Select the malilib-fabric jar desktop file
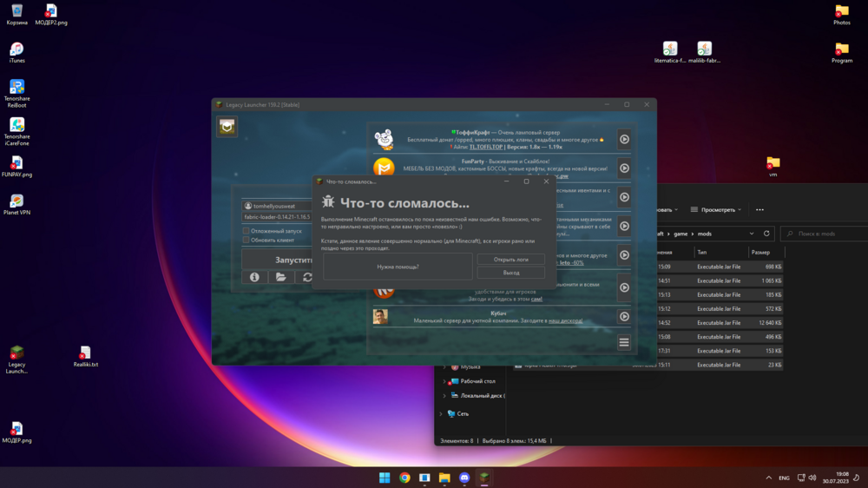 click(x=704, y=53)
